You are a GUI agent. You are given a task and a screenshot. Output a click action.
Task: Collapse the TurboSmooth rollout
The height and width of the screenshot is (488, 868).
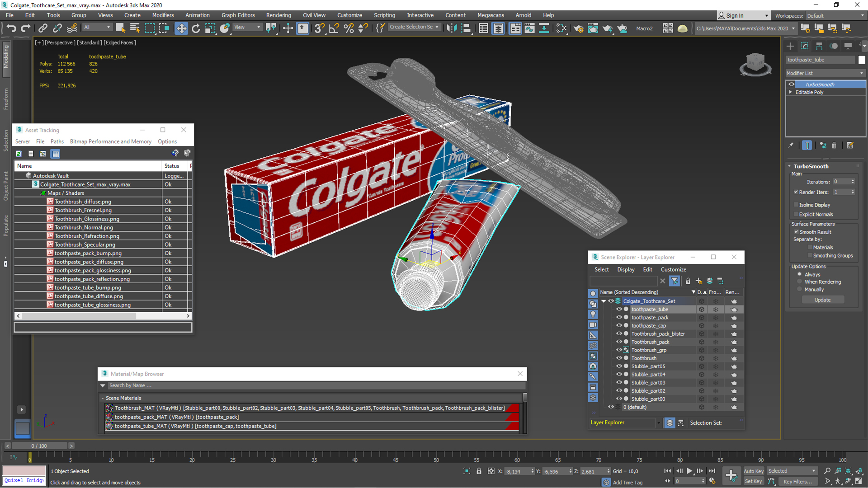789,166
